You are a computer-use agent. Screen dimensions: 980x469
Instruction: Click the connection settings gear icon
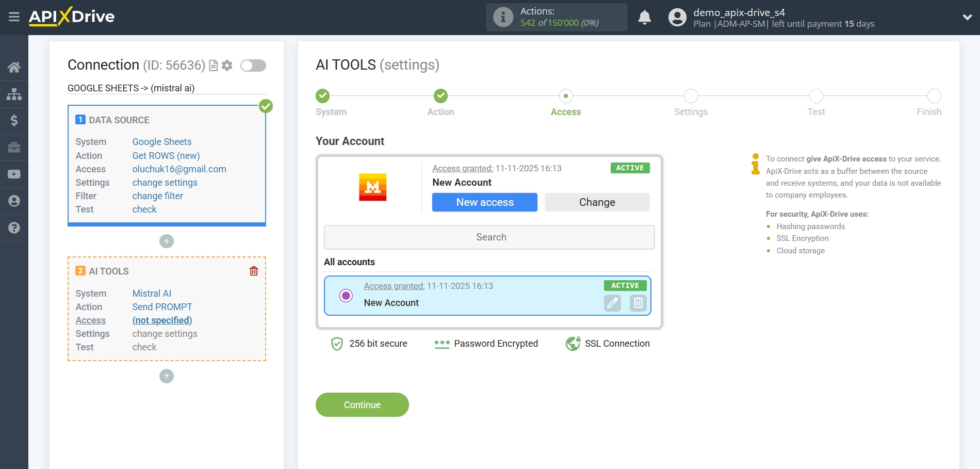(227, 66)
